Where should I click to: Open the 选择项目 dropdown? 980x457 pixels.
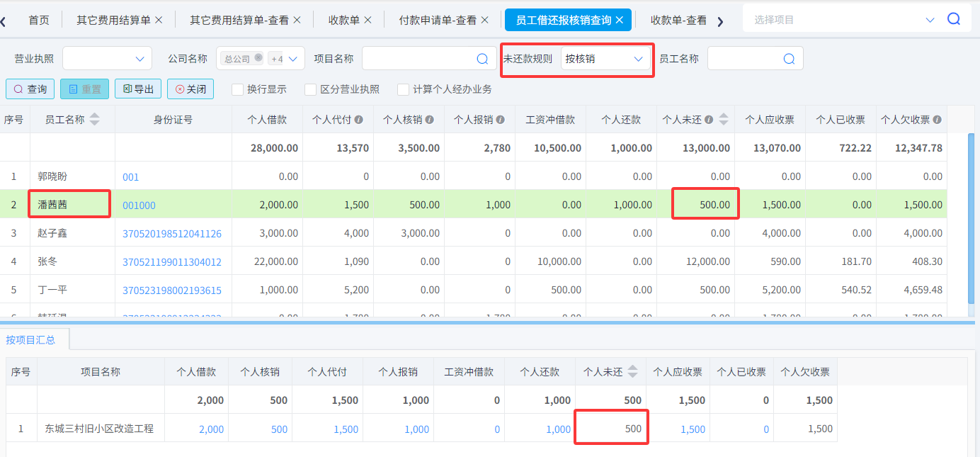point(930,20)
